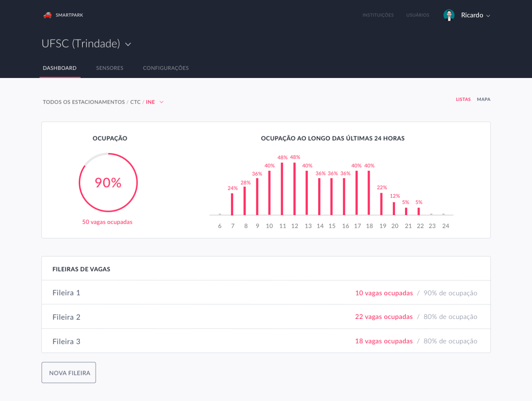Expand the UFSC (Trindade) institution dropdown
Screen dimensions: 532x401
click(x=128, y=44)
